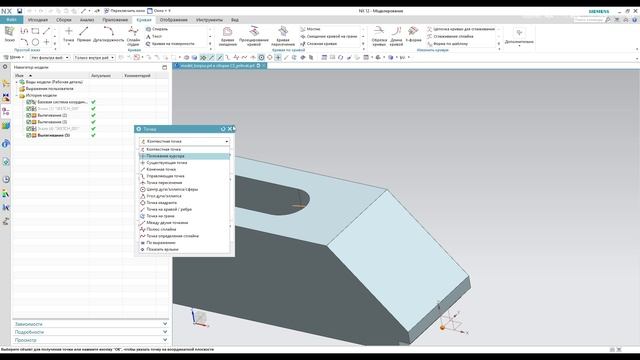This screenshot has width=640, height=360.
Task: Reset the Точка dialog with reset icon
Action: 223,129
